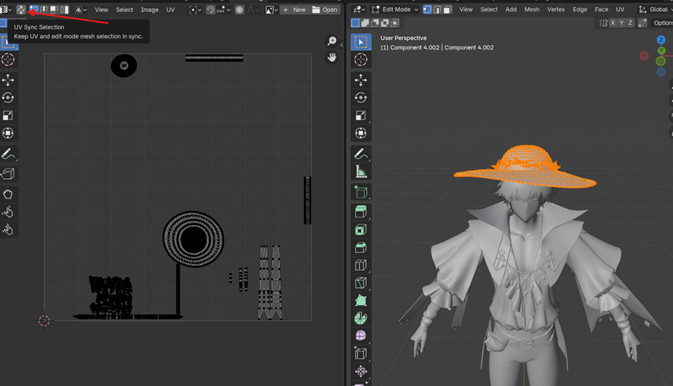Select the 3D viewport Move tool
Screen dimensions: 673x386
coord(361,80)
